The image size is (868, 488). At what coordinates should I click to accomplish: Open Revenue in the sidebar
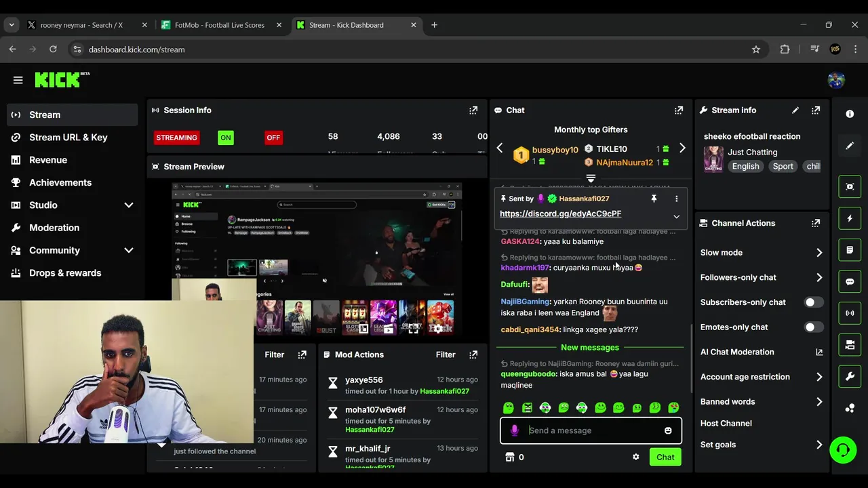[x=73, y=160]
